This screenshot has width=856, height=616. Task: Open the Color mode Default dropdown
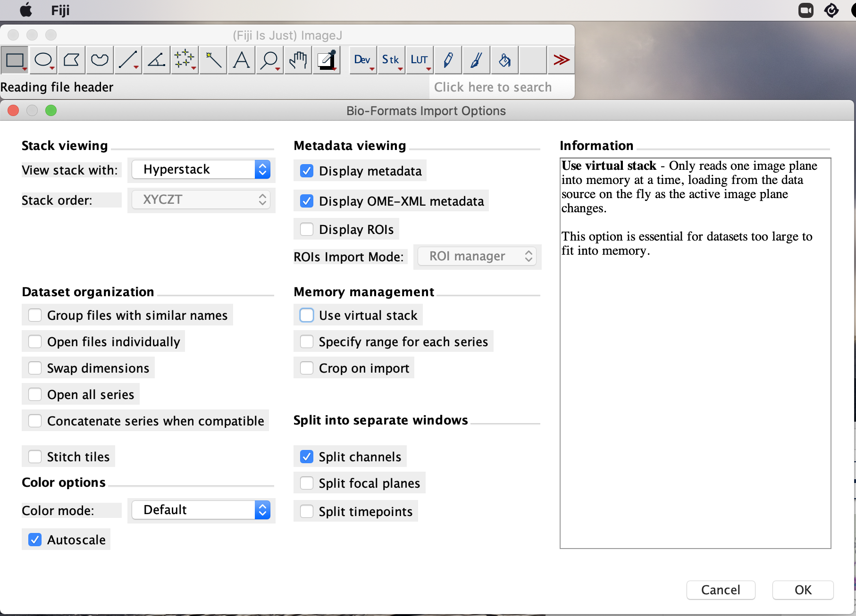tap(201, 510)
